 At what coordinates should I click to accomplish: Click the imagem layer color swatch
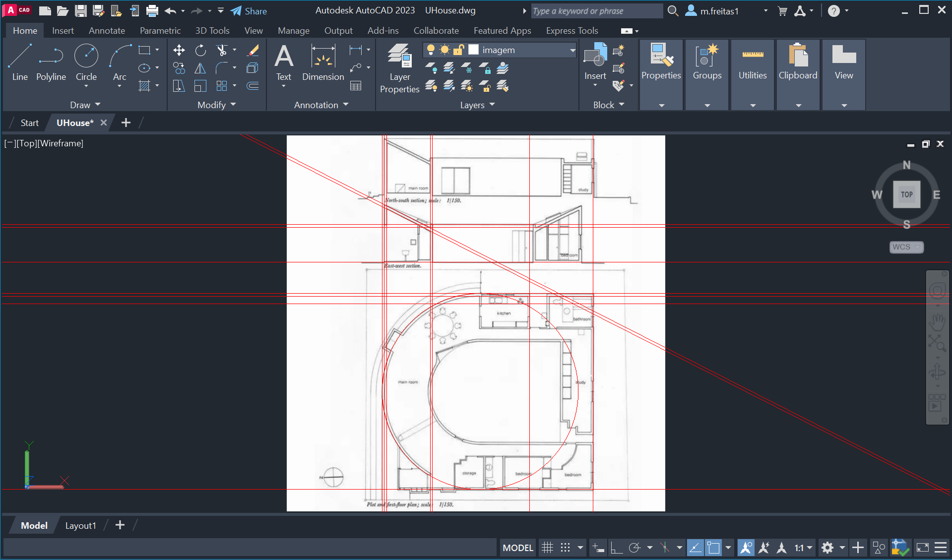[x=473, y=50]
